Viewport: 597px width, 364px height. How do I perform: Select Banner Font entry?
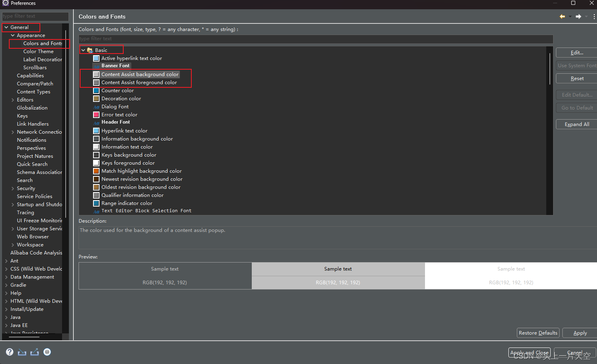click(116, 66)
